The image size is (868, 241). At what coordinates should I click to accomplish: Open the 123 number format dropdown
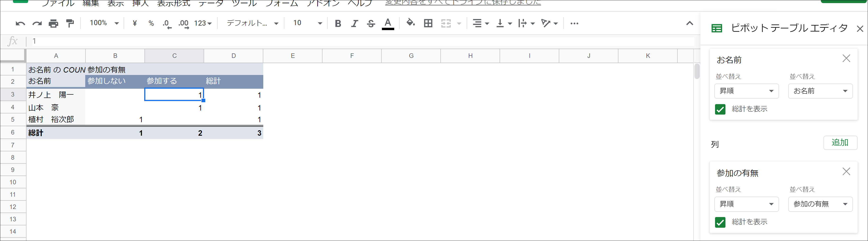pos(203,23)
